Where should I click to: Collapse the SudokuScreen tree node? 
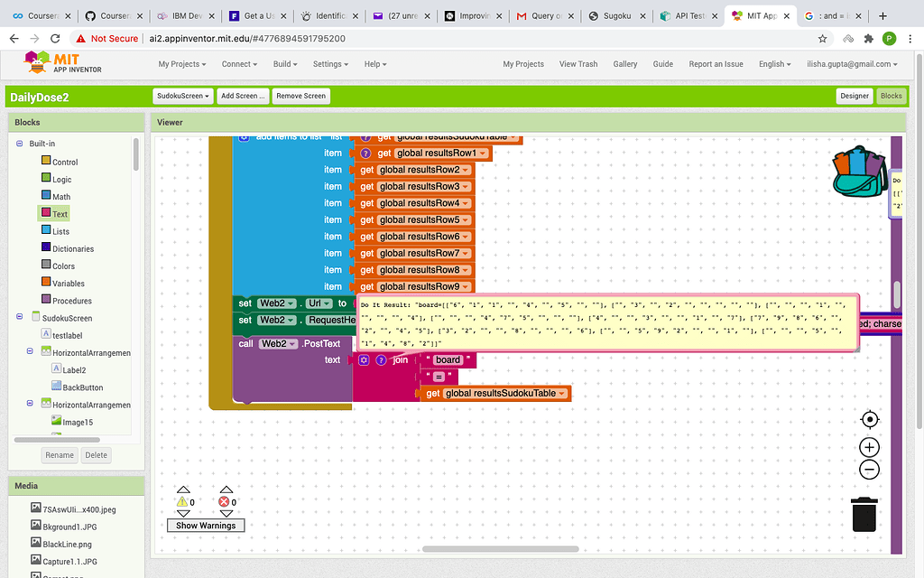20,317
